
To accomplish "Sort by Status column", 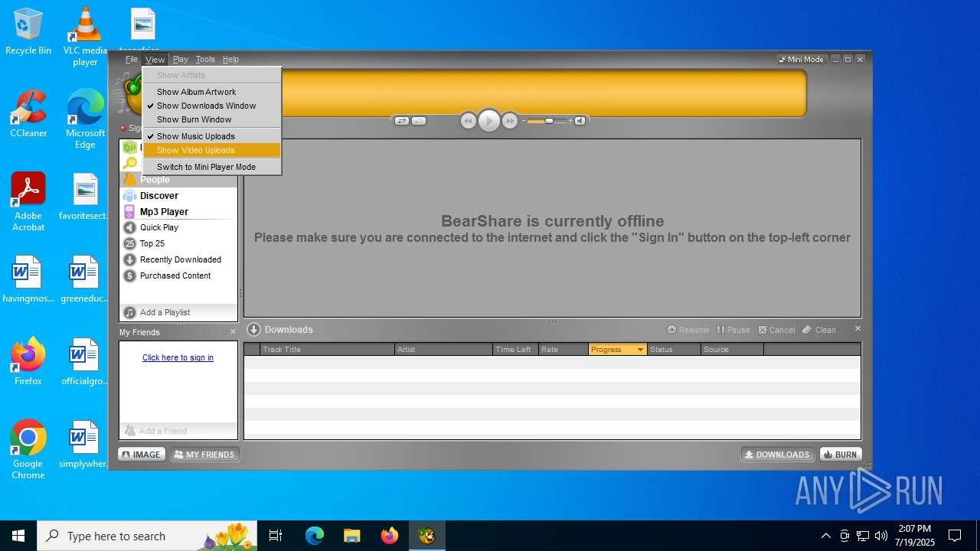I will click(674, 350).
